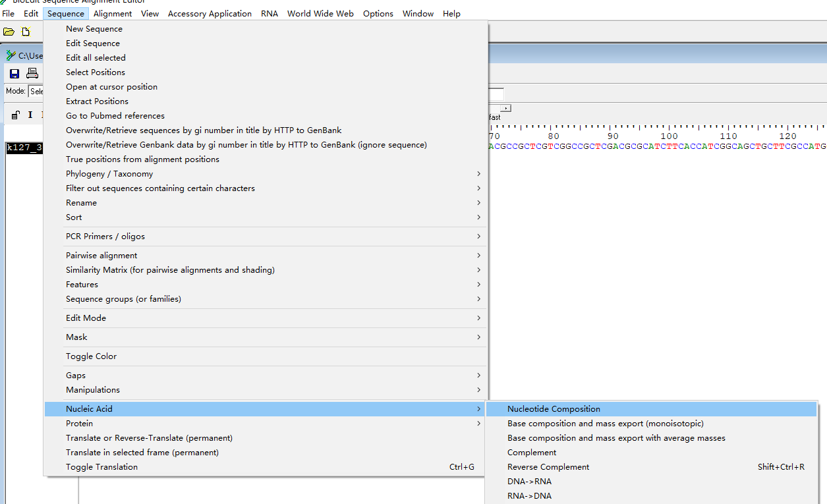
Task: Choose Translate in selected frame (permanent)
Action: [x=266, y=453]
